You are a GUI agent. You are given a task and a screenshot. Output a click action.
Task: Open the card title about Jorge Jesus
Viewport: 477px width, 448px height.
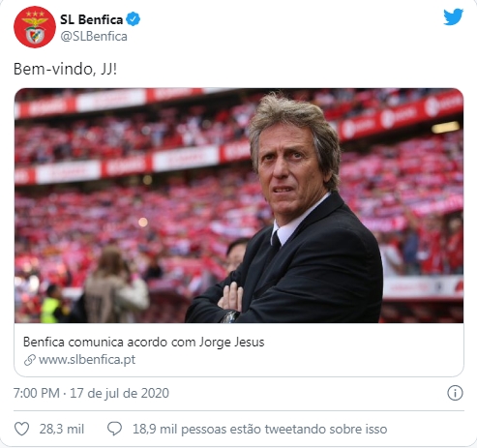[x=143, y=342]
